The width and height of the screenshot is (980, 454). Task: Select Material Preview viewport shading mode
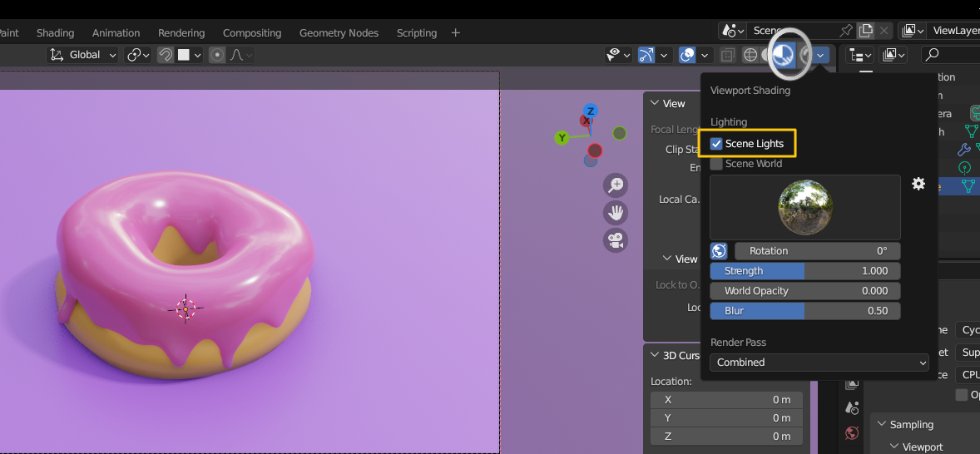tap(784, 55)
